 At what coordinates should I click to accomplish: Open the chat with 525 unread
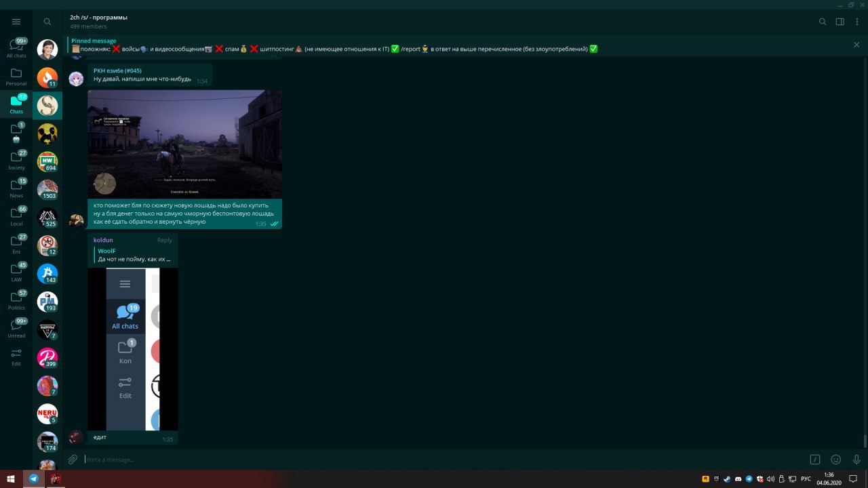(47, 218)
